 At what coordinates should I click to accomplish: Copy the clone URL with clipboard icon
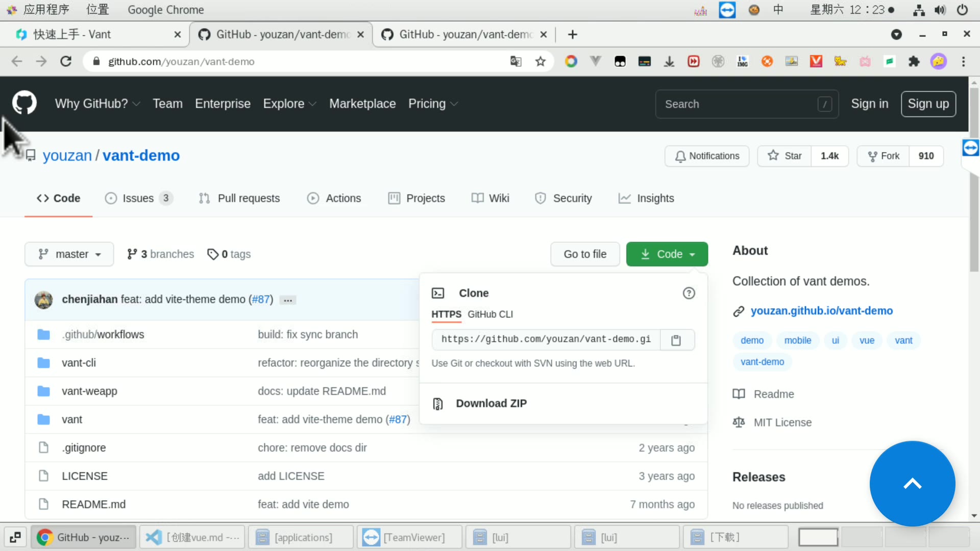pos(677,340)
